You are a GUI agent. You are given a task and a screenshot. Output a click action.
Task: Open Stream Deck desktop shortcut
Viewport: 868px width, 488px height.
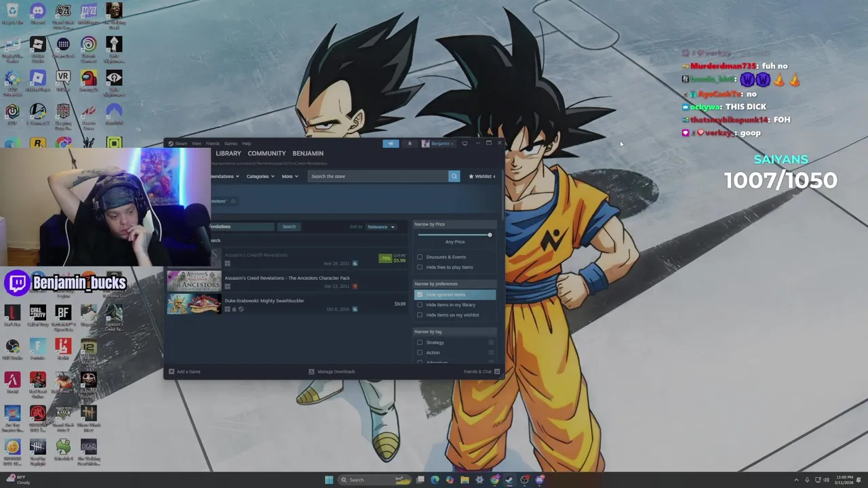[x=63, y=49]
